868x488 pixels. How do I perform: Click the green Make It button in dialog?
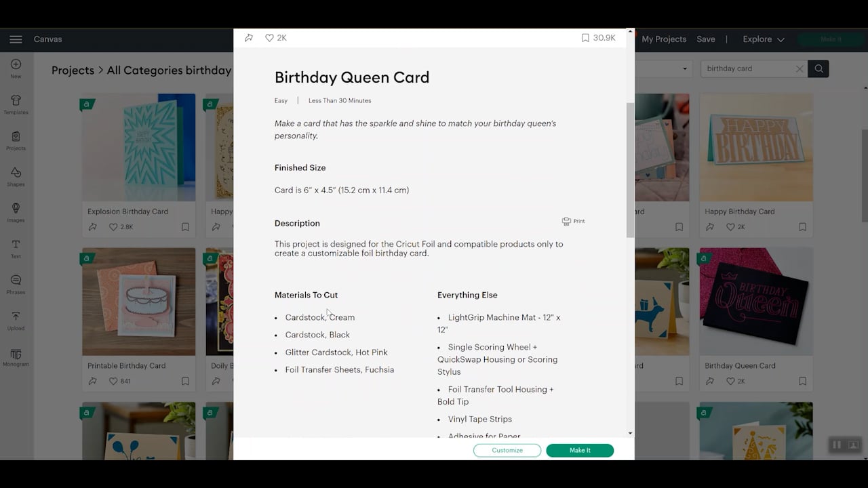tap(580, 450)
